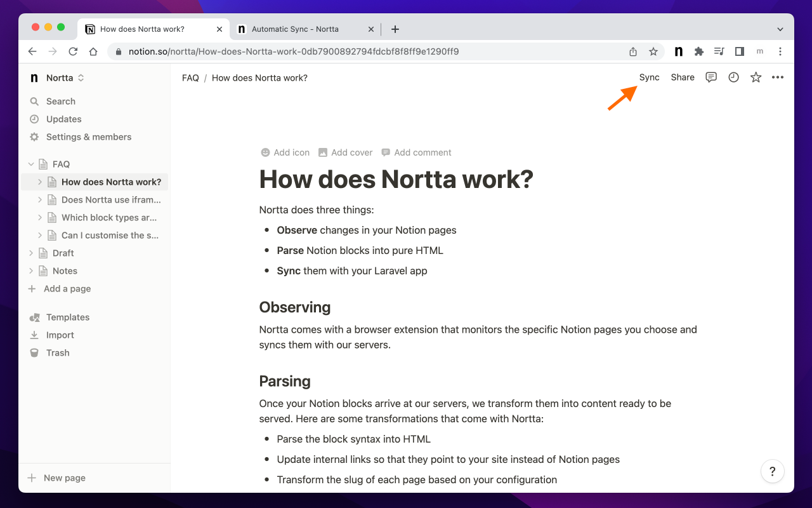Click the Nortta extension icon in toolbar
The height and width of the screenshot is (508, 812).
(678, 51)
